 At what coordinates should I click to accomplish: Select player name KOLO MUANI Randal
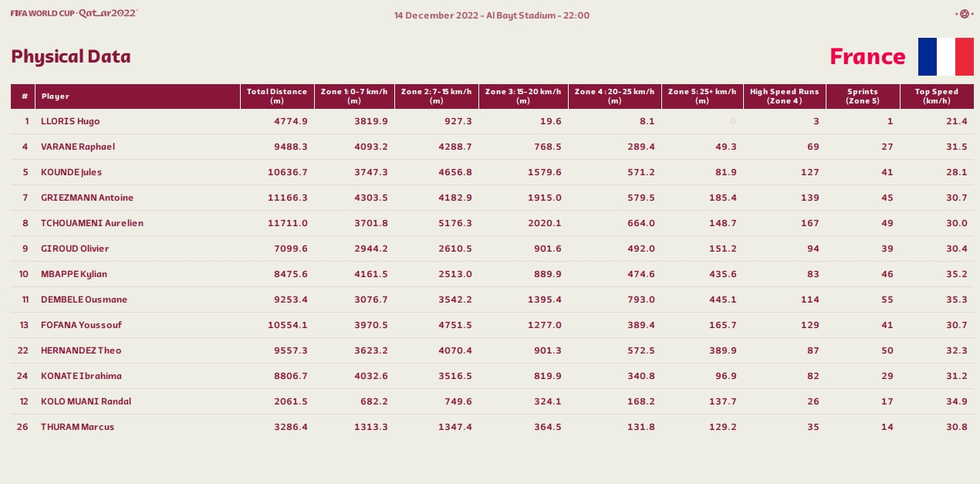click(x=86, y=401)
